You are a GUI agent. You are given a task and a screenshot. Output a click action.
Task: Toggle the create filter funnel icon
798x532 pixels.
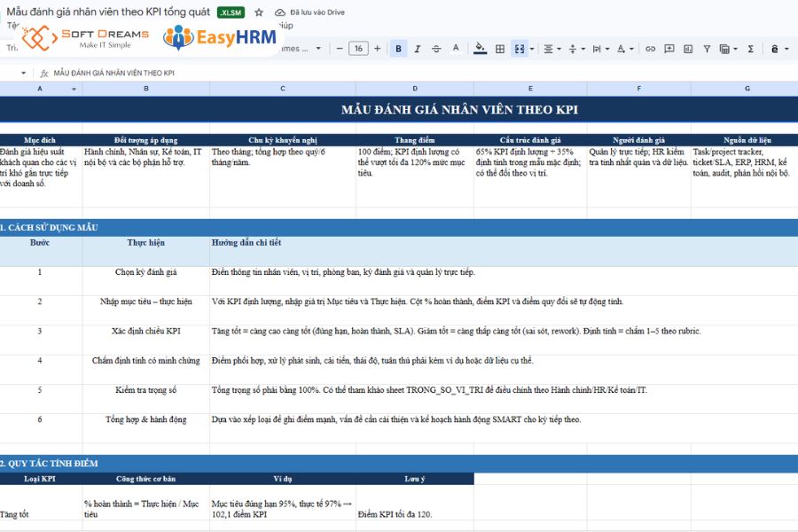[707, 49]
